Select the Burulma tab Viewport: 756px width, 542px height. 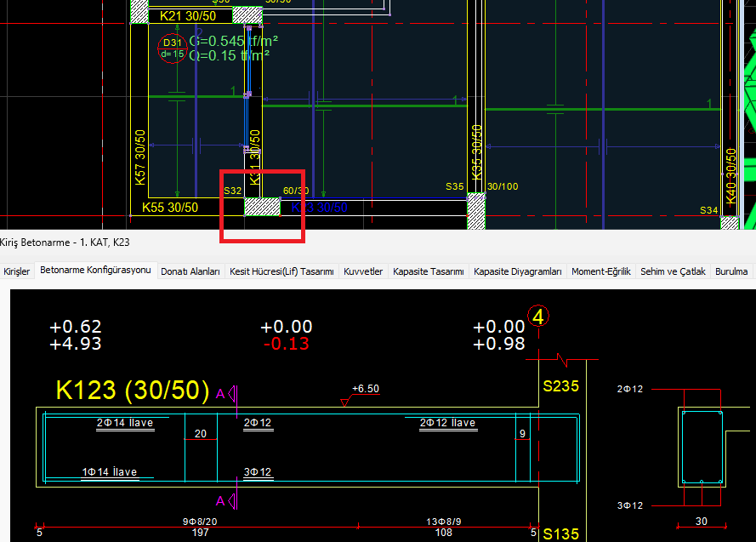click(x=731, y=271)
